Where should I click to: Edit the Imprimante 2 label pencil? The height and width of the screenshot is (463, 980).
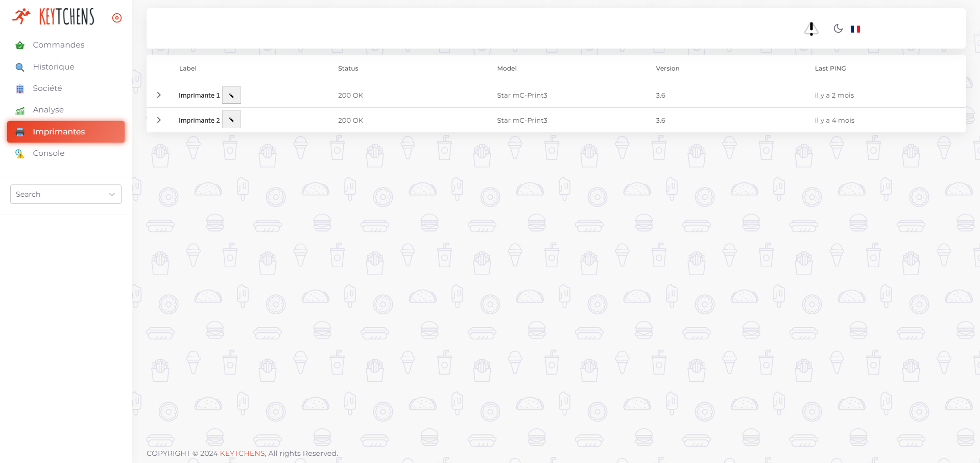(231, 120)
